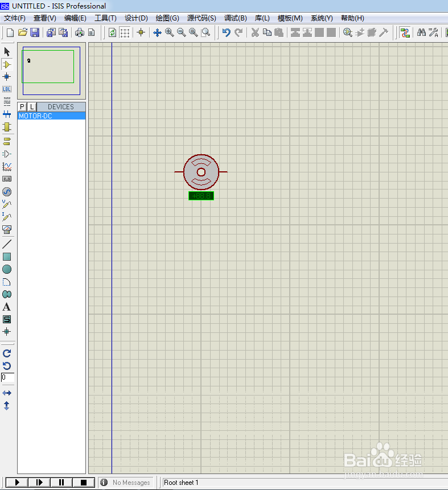Select the Wire Label LBL tool

pyautogui.click(x=7, y=89)
